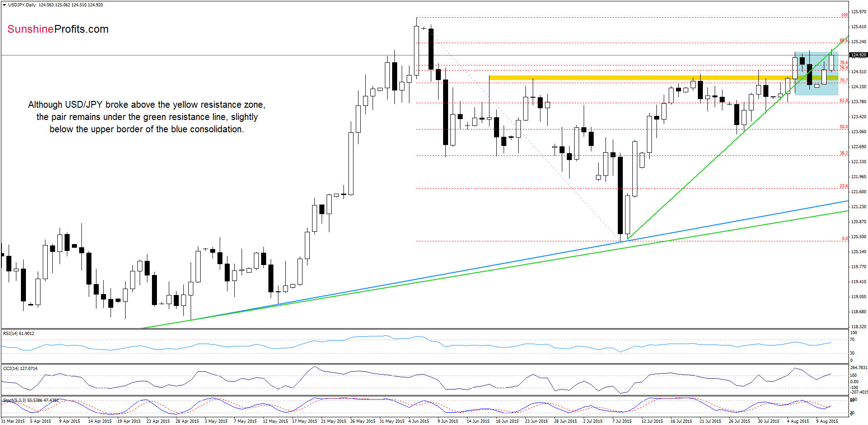
Task: Click the 121.600 price axis label
Action: [858, 192]
